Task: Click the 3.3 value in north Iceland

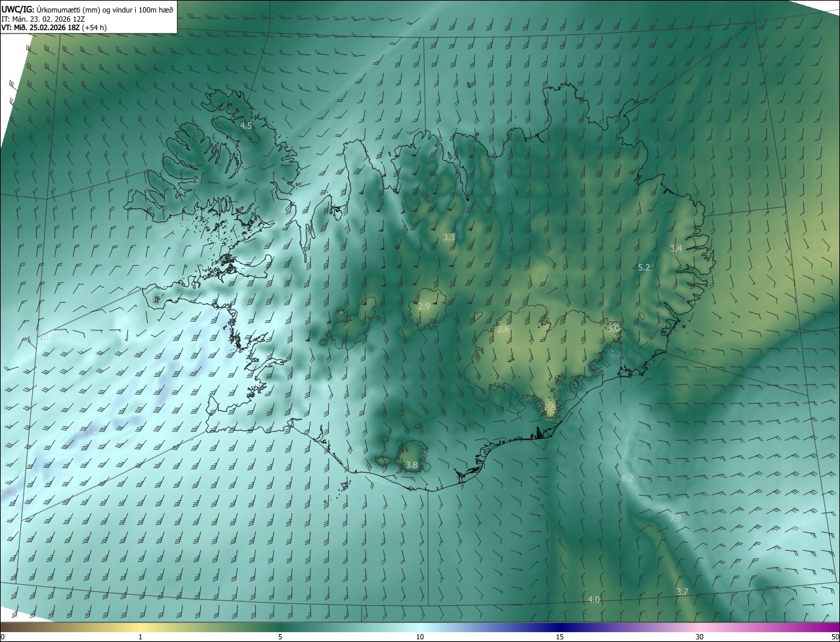Action: click(x=449, y=237)
